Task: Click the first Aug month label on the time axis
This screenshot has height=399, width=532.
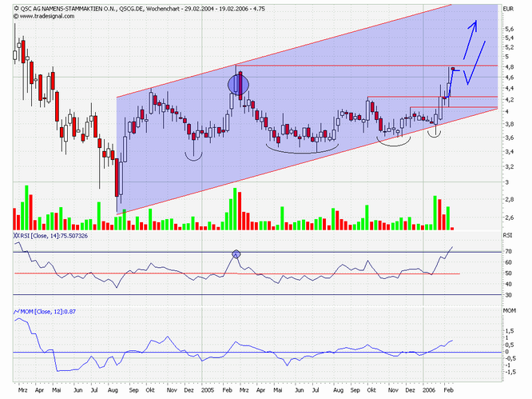Action: point(113,390)
